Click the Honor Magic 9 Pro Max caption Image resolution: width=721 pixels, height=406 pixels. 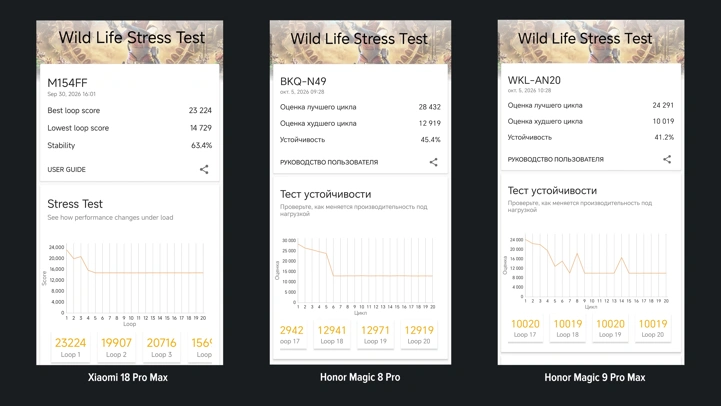[595, 377]
